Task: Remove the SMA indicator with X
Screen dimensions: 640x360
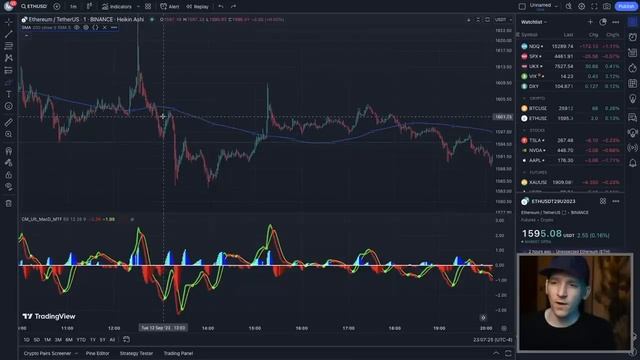Action: coord(104,27)
